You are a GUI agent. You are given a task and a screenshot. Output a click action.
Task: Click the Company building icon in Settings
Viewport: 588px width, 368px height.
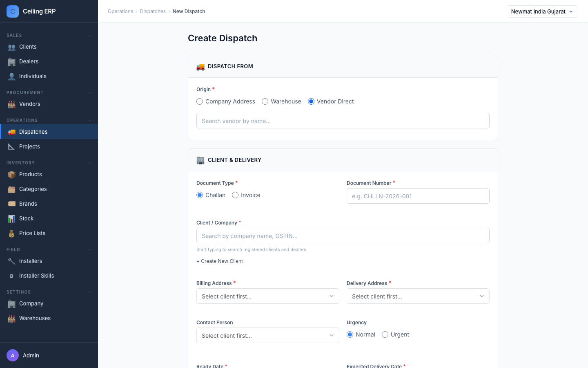pyautogui.click(x=11, y=304)
